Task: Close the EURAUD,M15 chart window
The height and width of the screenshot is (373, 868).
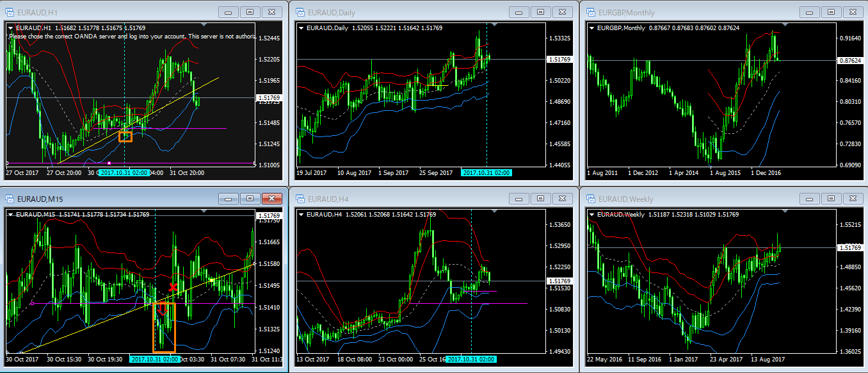Action: tap(271, 199)
